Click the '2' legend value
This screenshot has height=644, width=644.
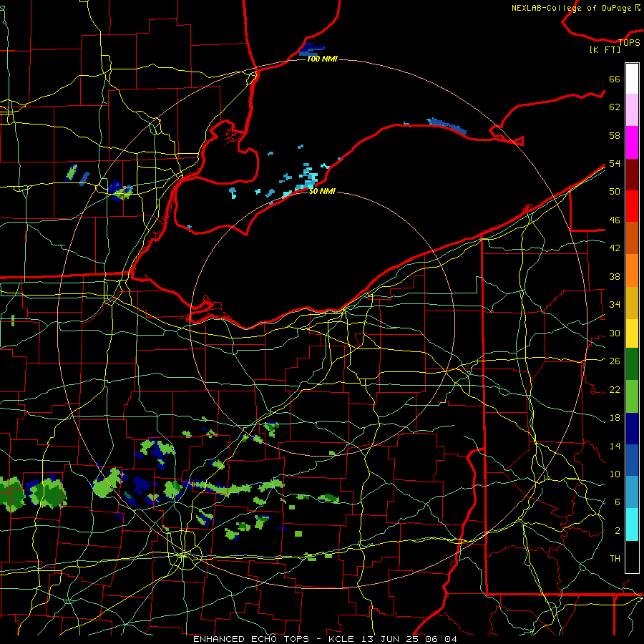[x=618, y=530]
